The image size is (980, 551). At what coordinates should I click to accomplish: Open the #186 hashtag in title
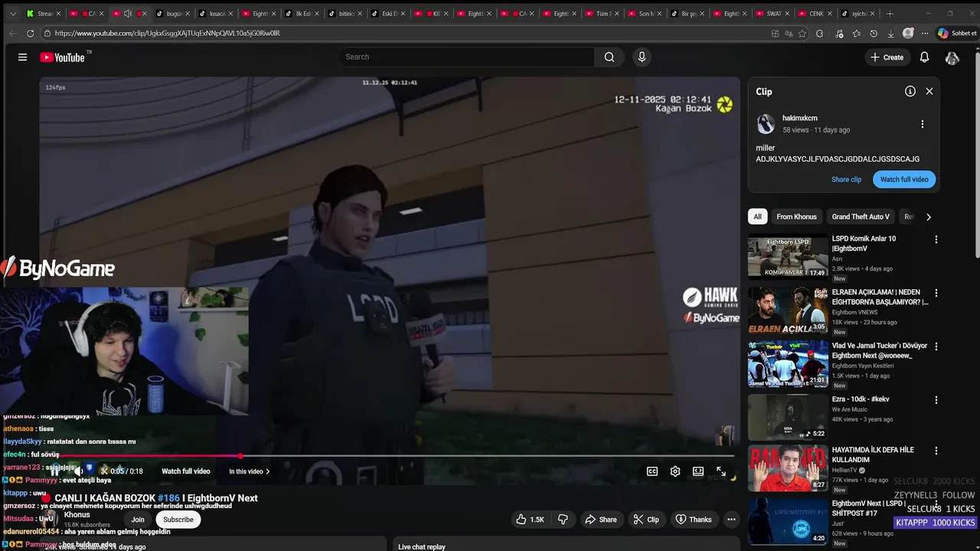[x=168, y=498]
